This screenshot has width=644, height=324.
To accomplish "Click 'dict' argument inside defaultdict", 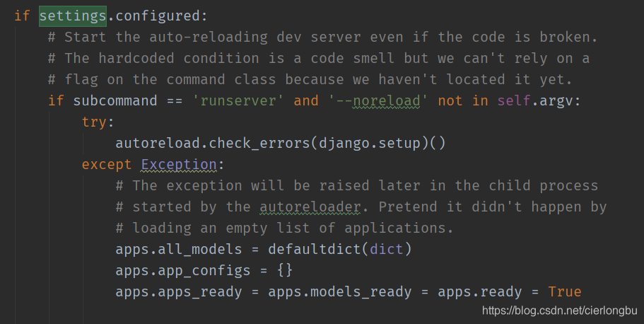I will (387, 249).
